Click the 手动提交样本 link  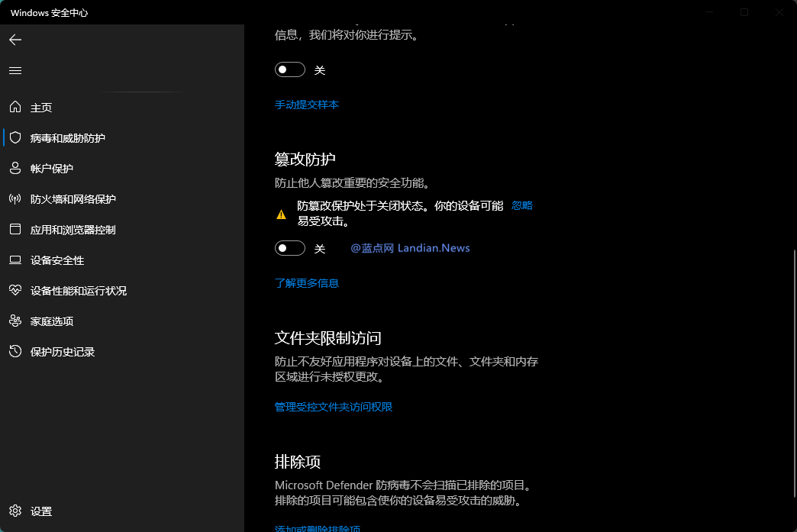point(307,105)
